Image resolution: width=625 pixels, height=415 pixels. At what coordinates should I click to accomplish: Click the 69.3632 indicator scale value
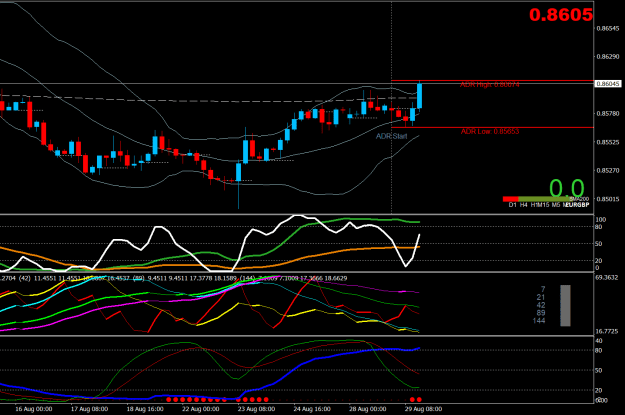[x=607, y=277]
